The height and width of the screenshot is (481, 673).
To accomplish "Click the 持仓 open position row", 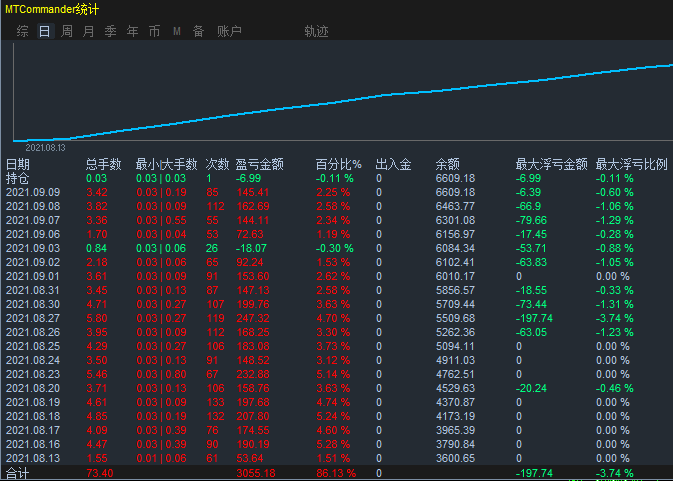I will (336, 178).
